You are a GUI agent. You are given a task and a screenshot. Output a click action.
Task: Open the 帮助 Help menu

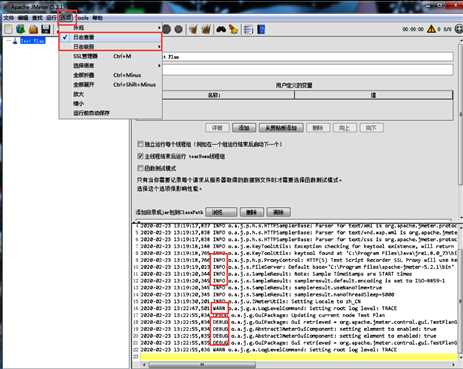97,18
